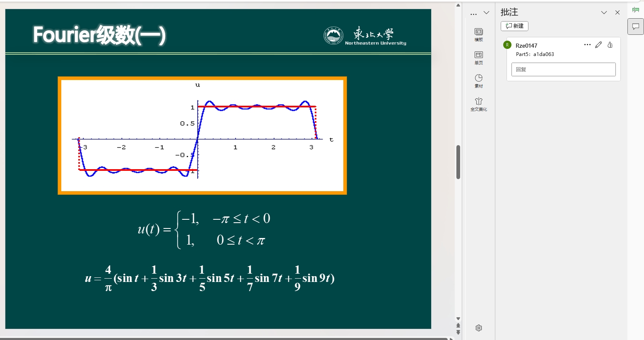Screen dimensions: 644x340
Task: Like the Rze0147 comment
Action: [610, 45]
